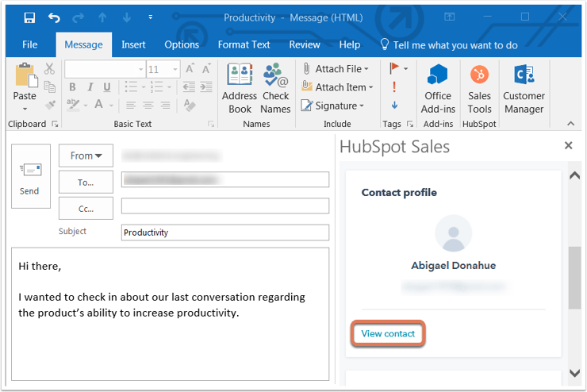The height and width of the screenshot is (392, 587).
Task: Toggle Underline formatting
Action: [107, 87]
